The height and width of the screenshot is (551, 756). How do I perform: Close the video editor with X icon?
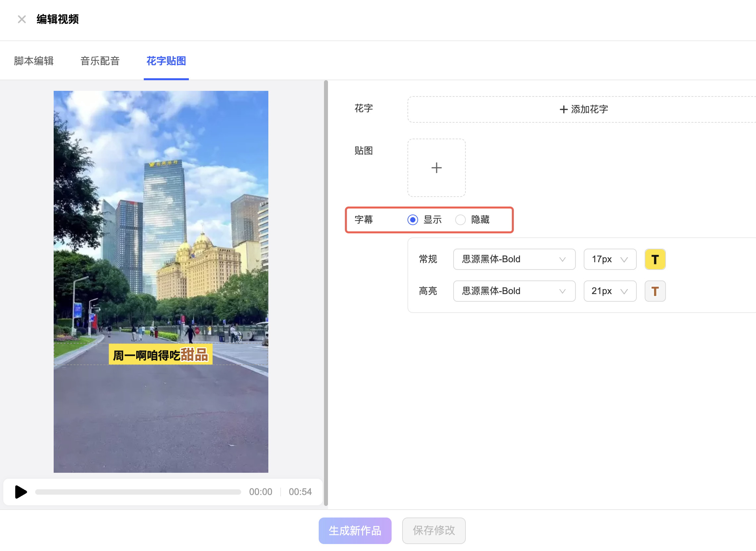pyautogui.click(x=22, y=19)
